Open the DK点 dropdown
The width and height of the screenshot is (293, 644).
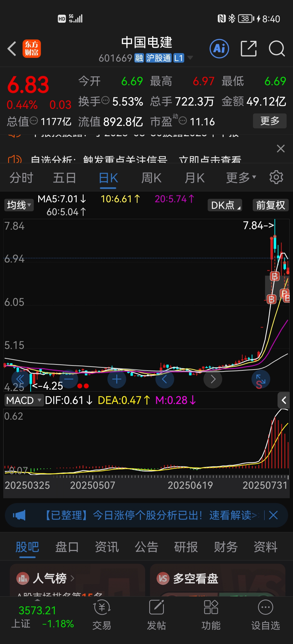225,205
